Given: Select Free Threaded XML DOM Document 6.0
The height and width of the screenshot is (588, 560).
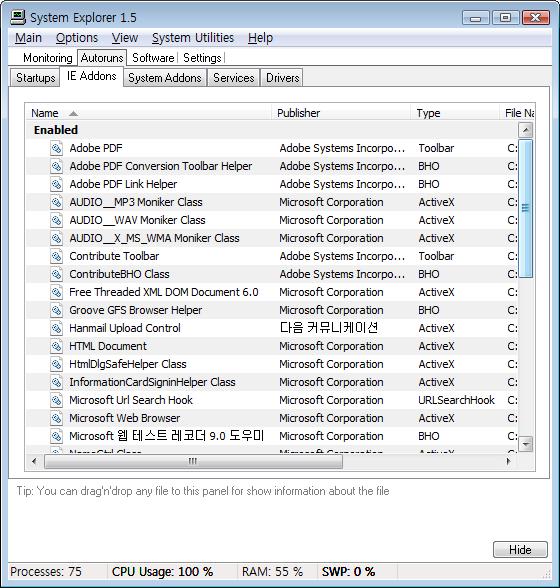Looking at the screenshot, I should click(272, 292).
